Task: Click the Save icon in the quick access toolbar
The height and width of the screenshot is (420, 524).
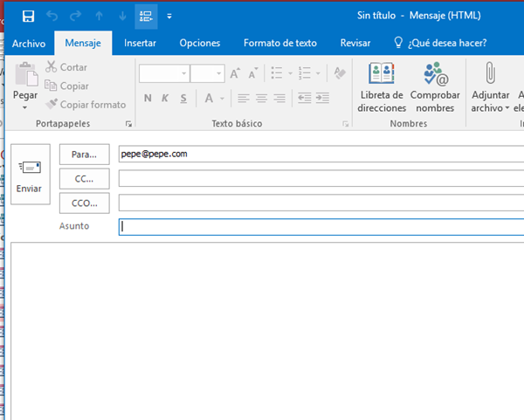Action: pyautogui.click(x=28, y=16)
